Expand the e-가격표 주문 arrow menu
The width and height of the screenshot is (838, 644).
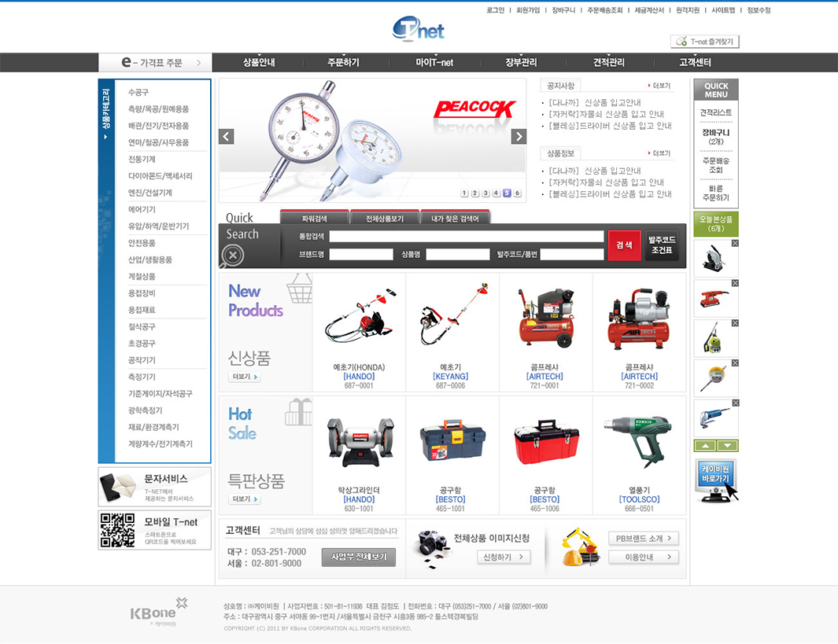(x=199, y=63)
